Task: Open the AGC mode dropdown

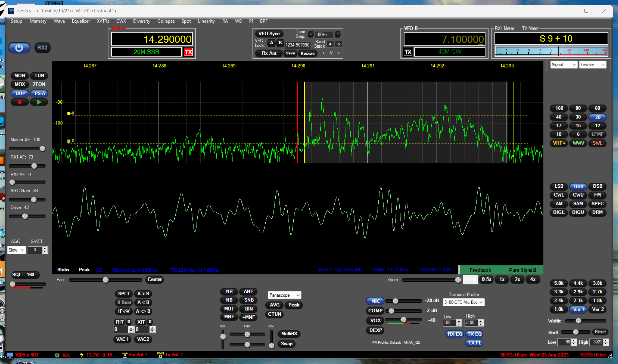Action: pos(16,250)
